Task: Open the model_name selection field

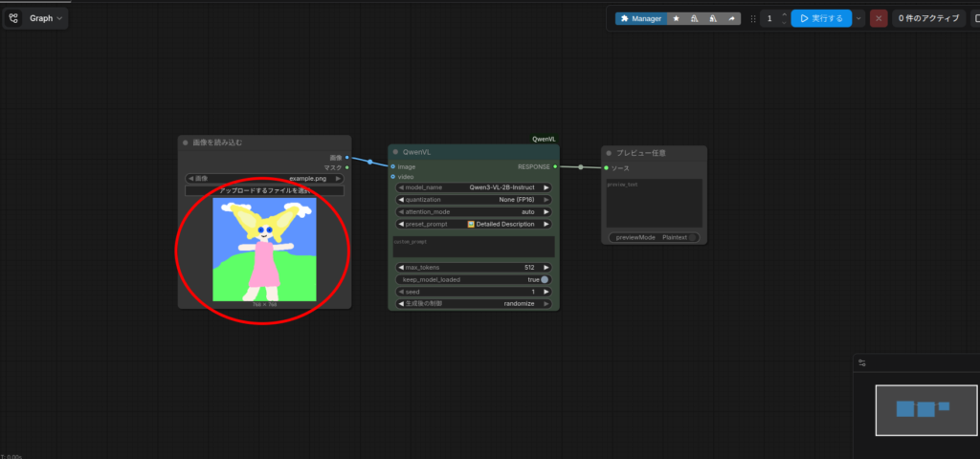Action: pyautogui.click(x=474, y=187)
